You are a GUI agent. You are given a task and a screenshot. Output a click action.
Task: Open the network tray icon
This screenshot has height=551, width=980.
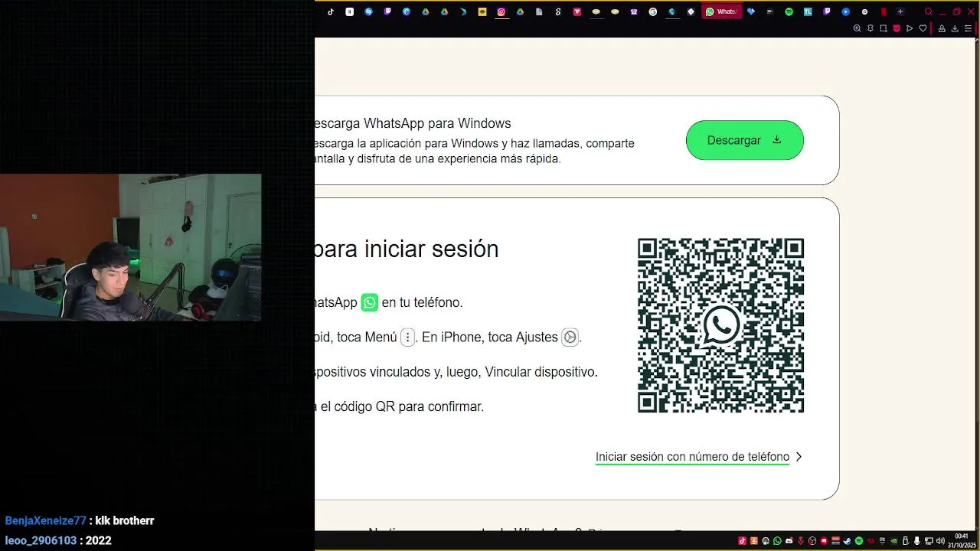(929, 541)
